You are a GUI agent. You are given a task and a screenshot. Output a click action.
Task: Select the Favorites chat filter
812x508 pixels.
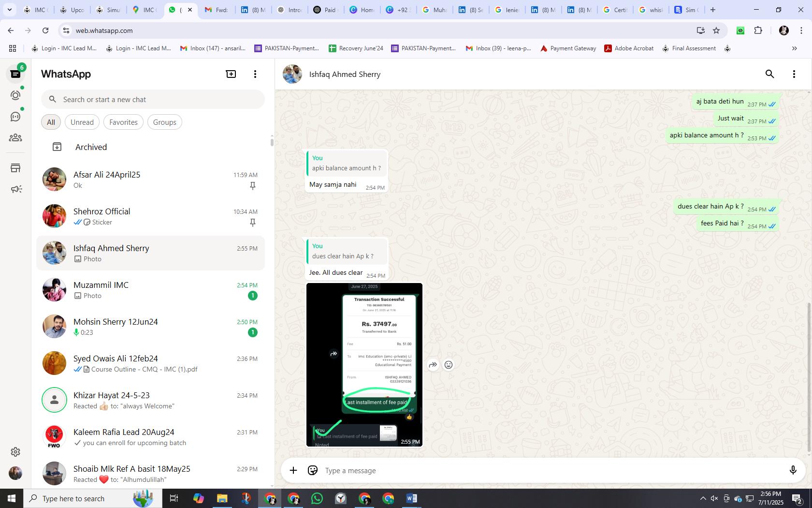123,122
